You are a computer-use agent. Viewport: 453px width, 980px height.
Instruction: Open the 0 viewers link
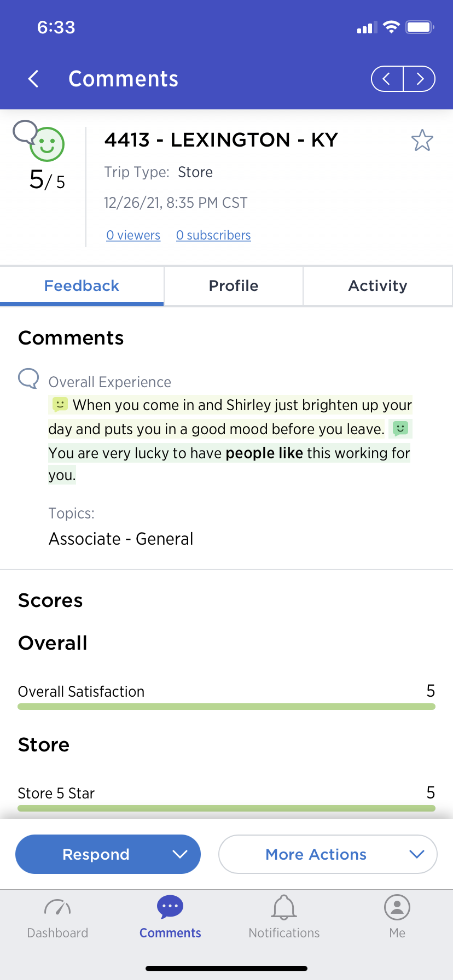coord(133,235)
